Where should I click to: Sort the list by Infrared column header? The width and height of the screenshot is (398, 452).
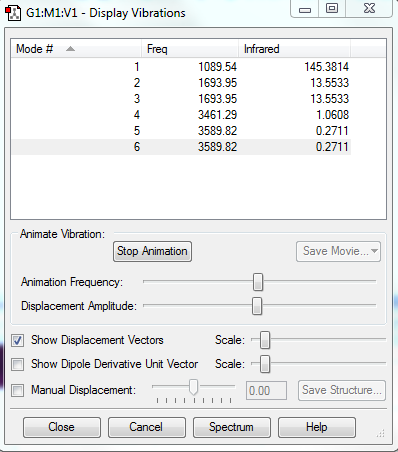(294, 49)
